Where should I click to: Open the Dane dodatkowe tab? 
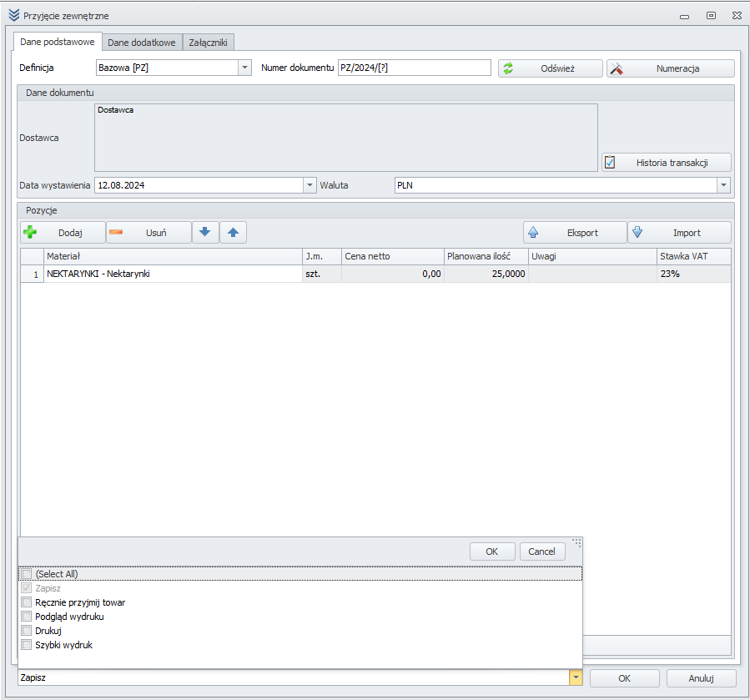(x=142, y=43)
